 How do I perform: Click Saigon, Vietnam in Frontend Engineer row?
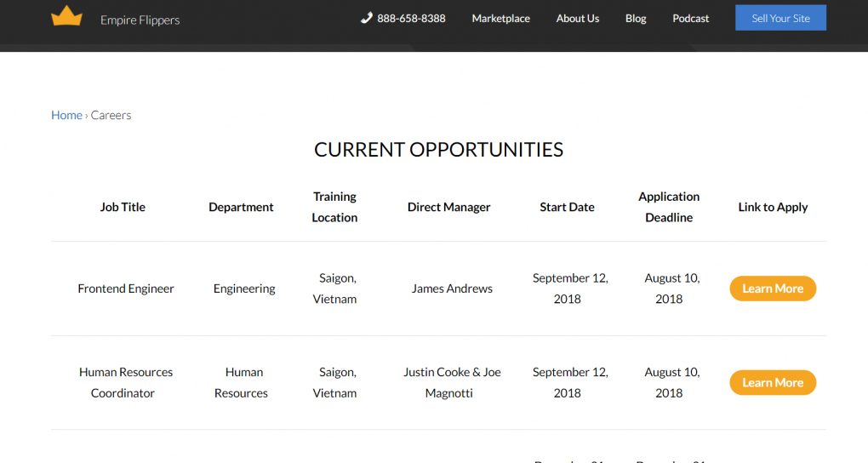click(x=334, y=289)
